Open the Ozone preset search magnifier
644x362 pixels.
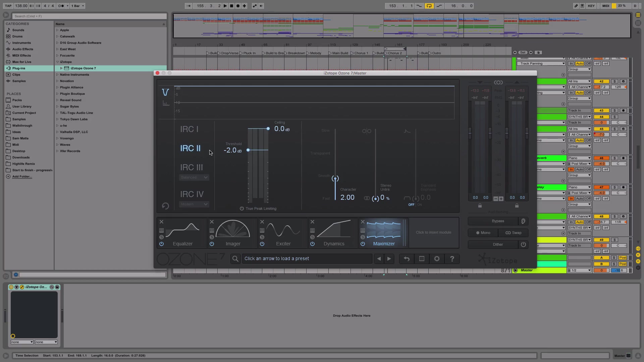[235, 259]
